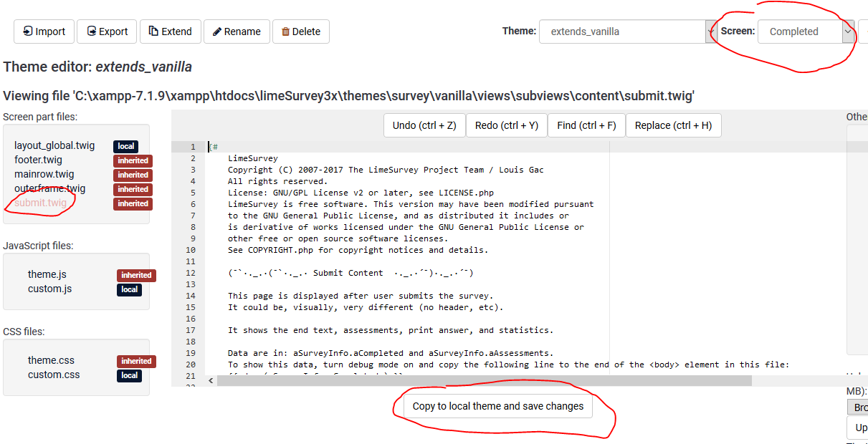Open custom.js JavaScript file
This screenshot has width=868, height=444.
(x=49, y=289)
